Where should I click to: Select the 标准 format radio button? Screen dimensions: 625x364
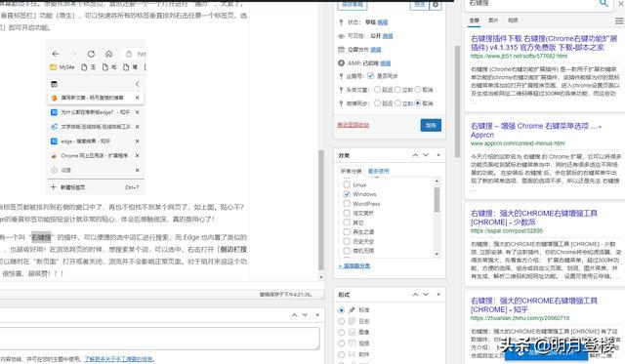(341, 309)
